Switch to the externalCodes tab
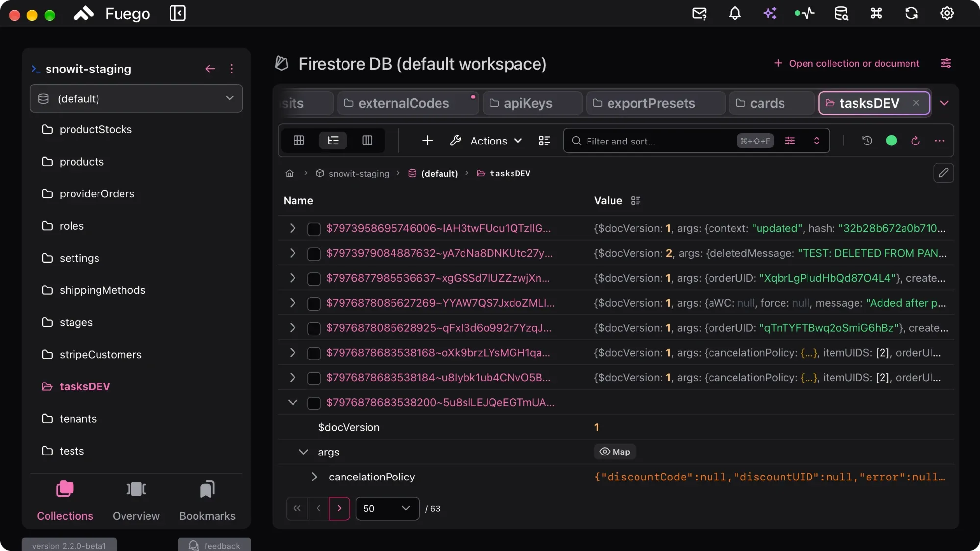Viewport: 980px width, 551px height. (x=408, y=103)
